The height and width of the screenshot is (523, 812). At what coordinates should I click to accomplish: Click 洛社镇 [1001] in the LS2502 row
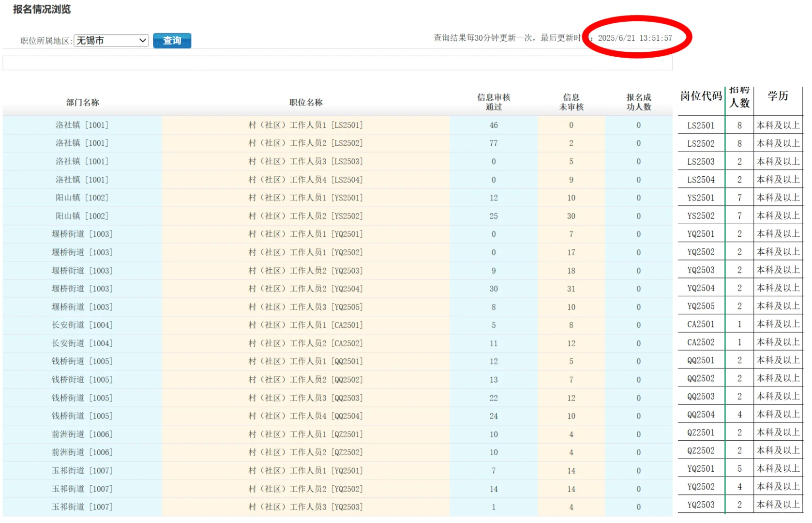(82, 143)
